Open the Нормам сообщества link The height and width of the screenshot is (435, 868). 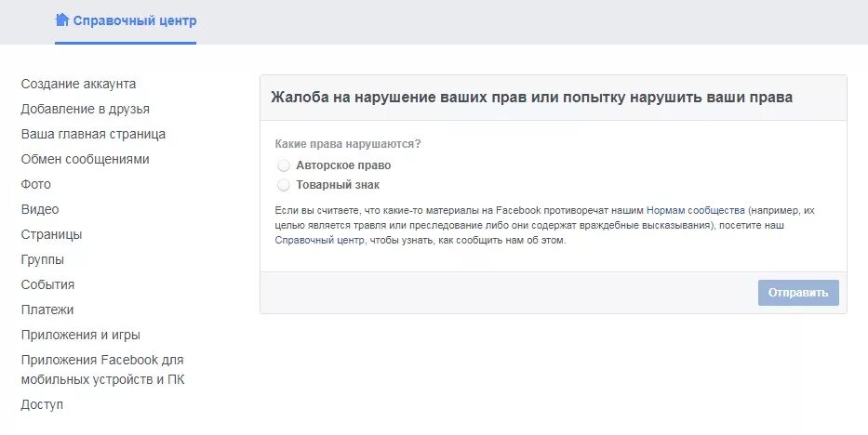tap(695, 211)
